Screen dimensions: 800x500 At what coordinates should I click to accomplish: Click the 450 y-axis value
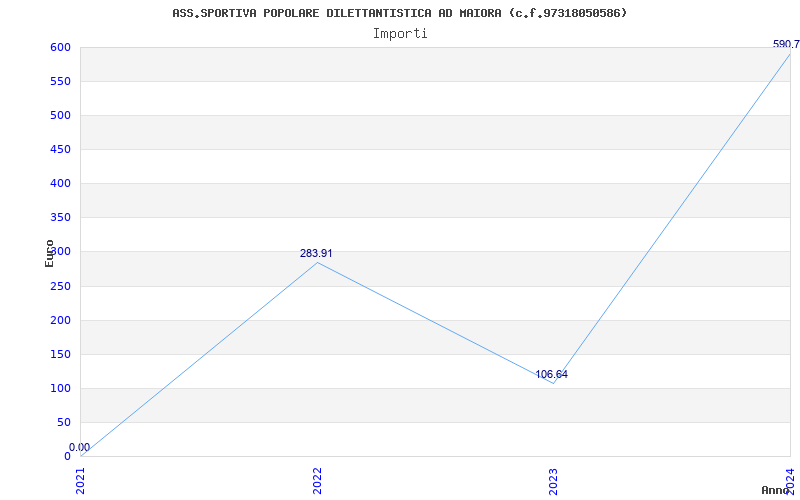click(60, 149)
